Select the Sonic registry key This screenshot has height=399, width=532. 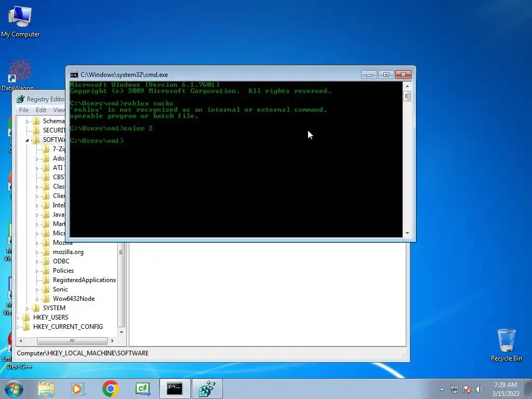pos(60,289)
